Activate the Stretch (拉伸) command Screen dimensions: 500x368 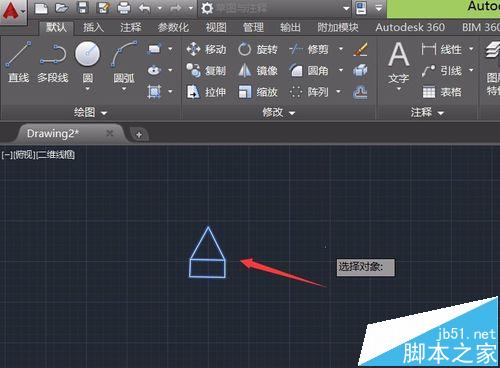pos(206,92)
